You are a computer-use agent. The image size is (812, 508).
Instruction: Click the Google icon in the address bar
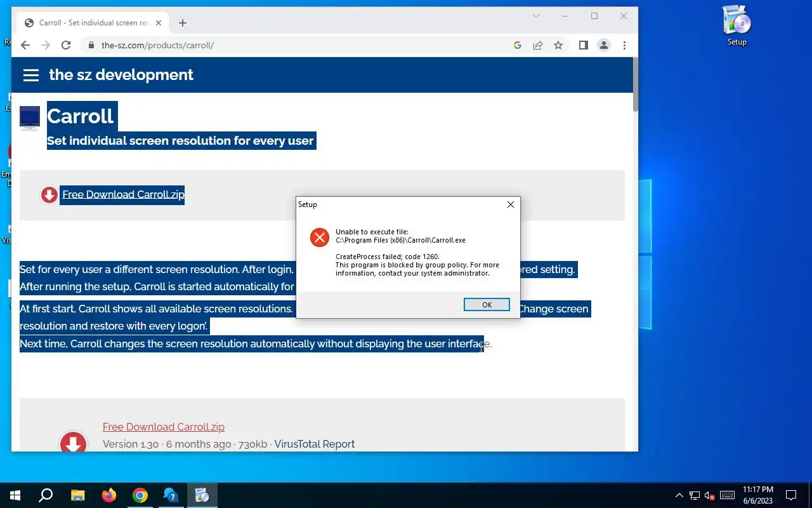point(518,45)
